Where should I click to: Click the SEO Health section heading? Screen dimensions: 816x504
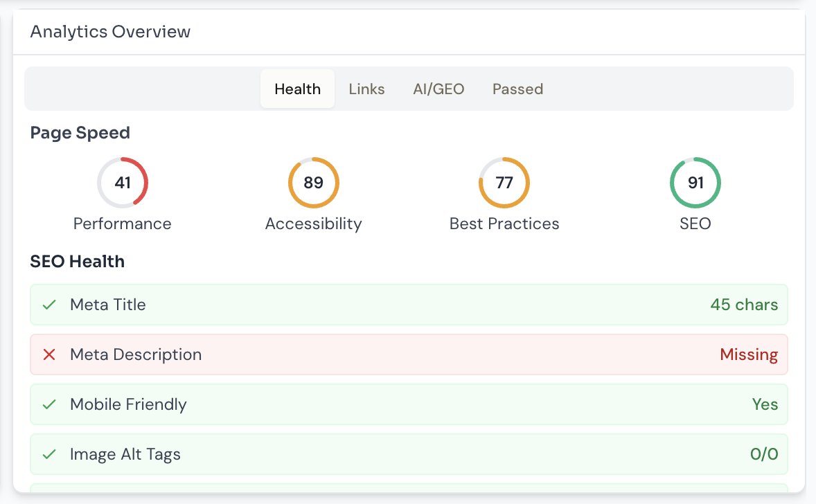click(x=77, y=261)
